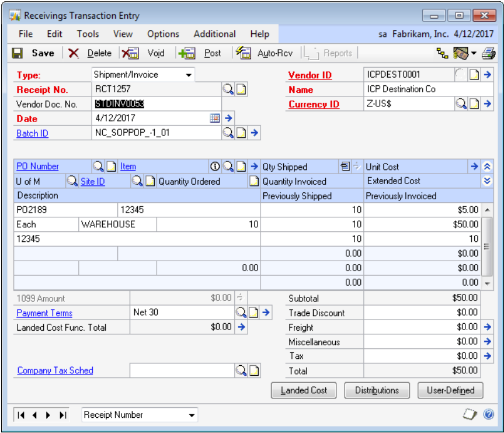Collapse line detail with double up arrow
The height and width of the screenshot is (433, 504).
tap(488, 167)
